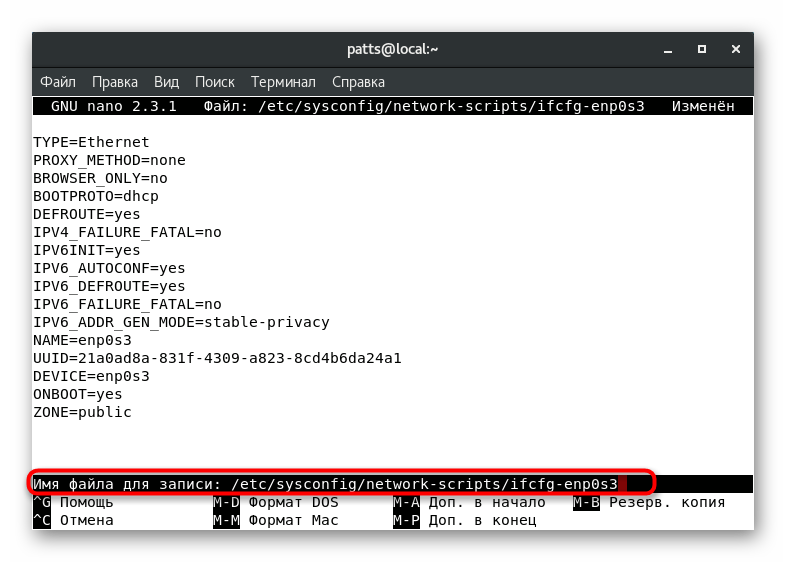The image size is (786, 562).
Task: Click the M-P Доп. в конец option
Action: tap(465, 520)
